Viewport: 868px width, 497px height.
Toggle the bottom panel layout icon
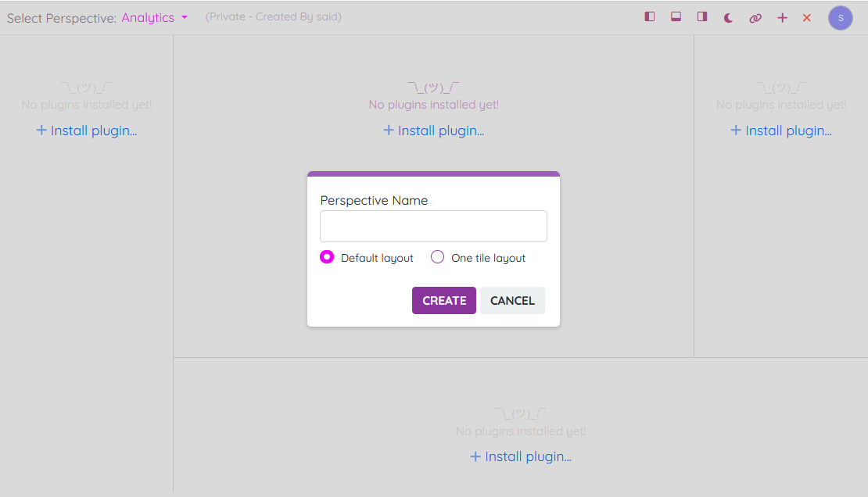point(676,16)
